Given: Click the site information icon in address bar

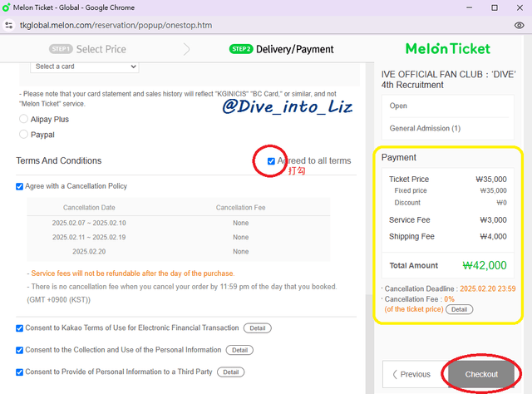Looking at the screenshot, I should (8, 26).
